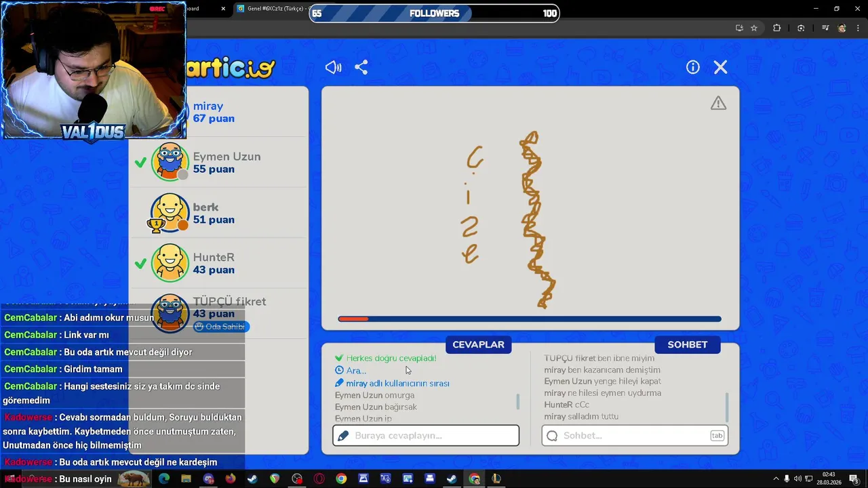Viewport: 868px width, 488px height.
Task: Report the drawing with the warning triangle
Action: [x=718, y=103]
